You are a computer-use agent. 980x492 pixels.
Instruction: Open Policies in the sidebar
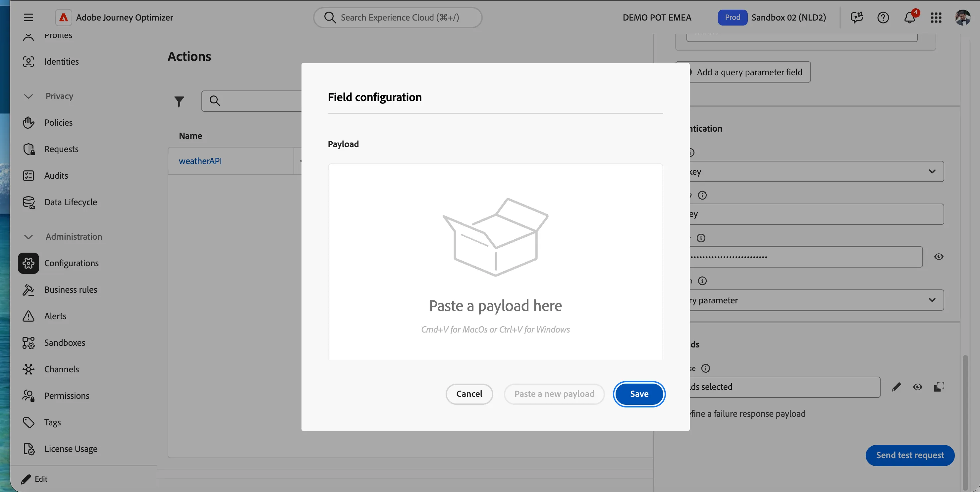(x=58, y=123)
